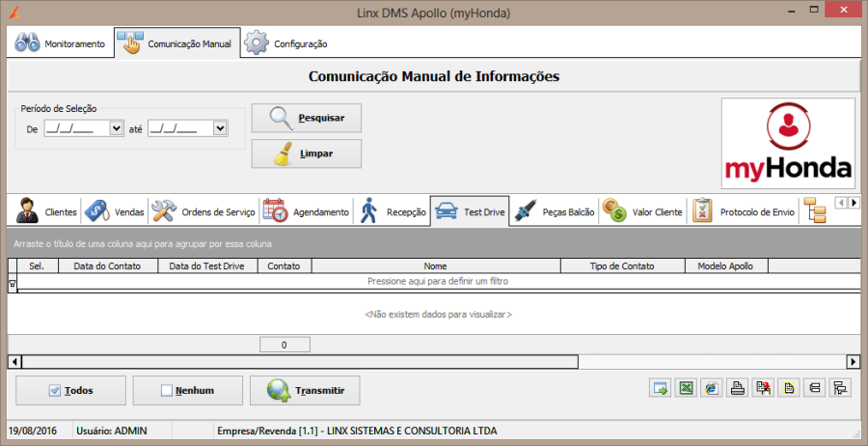Click the Vendas price tag icon
The width and height of the screenshot is (868, 446).
click(x=96, y=210)
